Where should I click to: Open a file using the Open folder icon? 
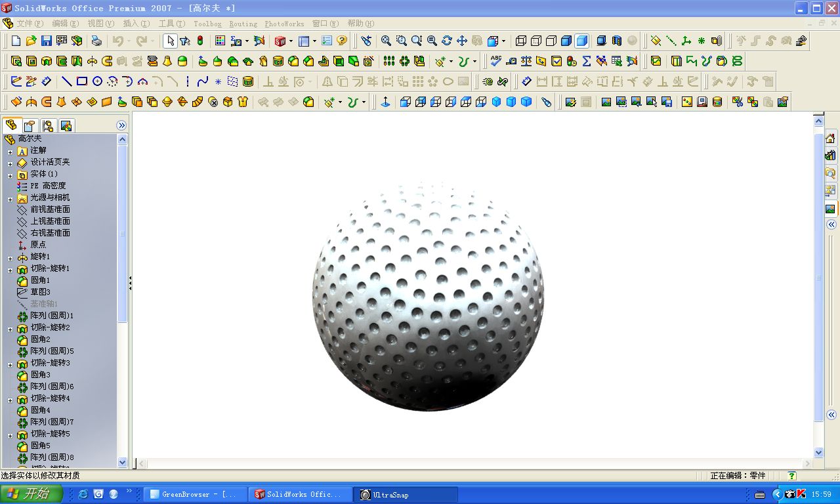point(31,41)
